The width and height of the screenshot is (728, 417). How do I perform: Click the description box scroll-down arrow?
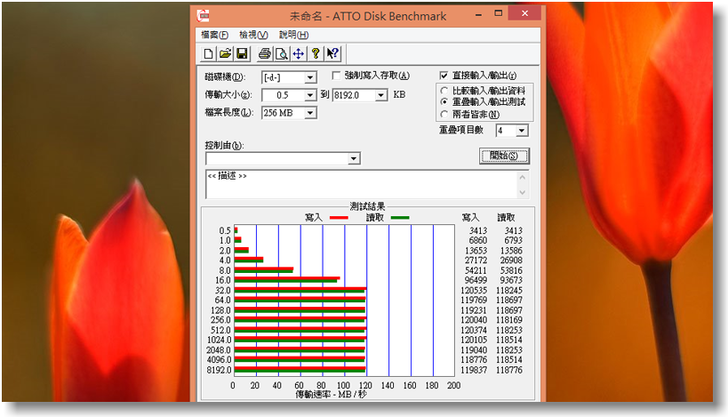click(x=522, y=192)
